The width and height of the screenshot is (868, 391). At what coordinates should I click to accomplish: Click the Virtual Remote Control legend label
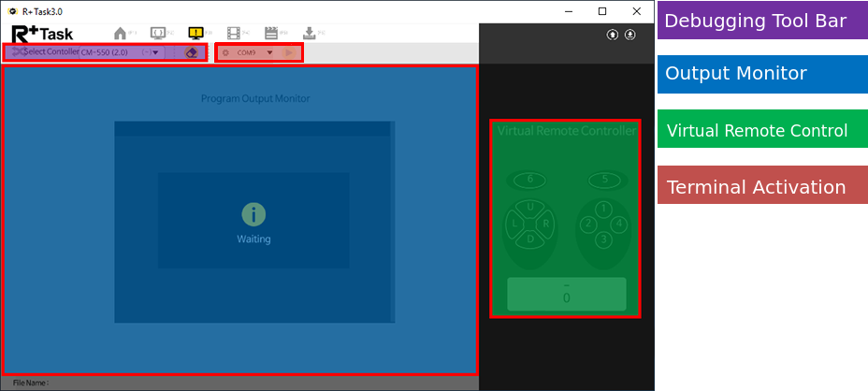pos(762,128)
